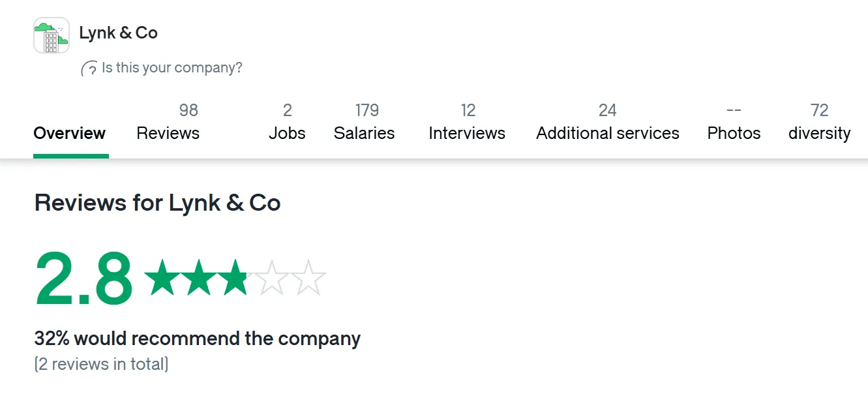Click the question mark speech bubble icon

pos(89,68)
